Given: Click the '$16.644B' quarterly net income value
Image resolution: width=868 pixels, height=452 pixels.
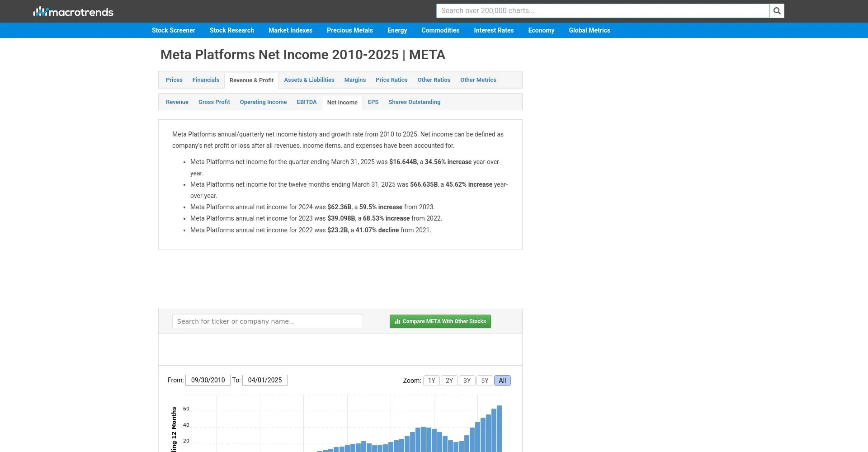Looking at the screenshot, I should (403, 162).
